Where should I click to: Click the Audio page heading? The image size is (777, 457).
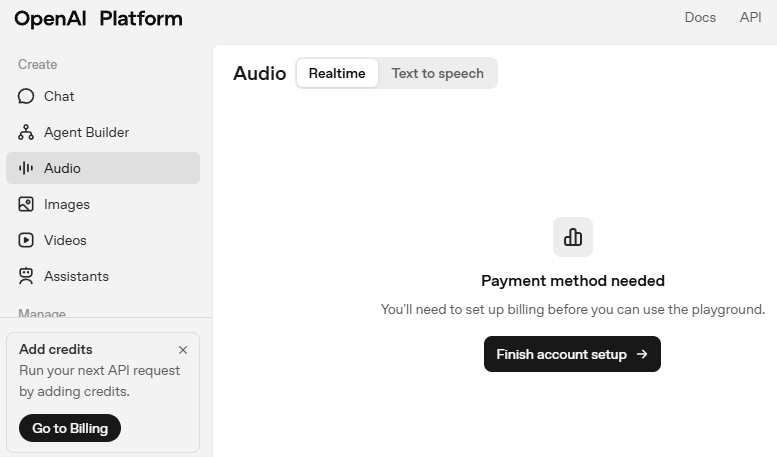pyautogui.click(x=259, y=73)
